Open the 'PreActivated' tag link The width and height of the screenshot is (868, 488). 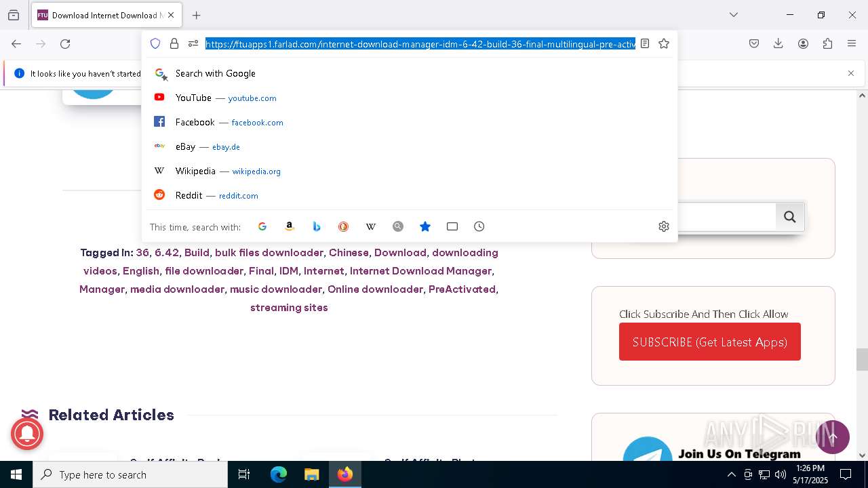tap(462, 289)
